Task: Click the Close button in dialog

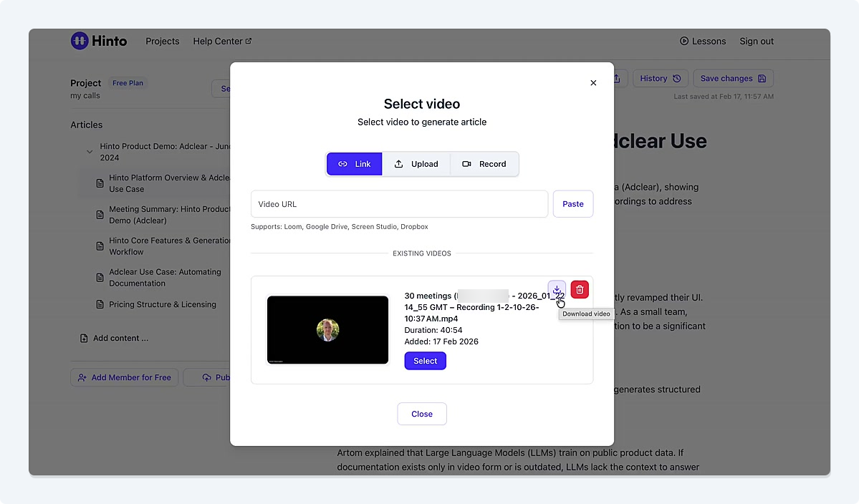Action: 422,414
